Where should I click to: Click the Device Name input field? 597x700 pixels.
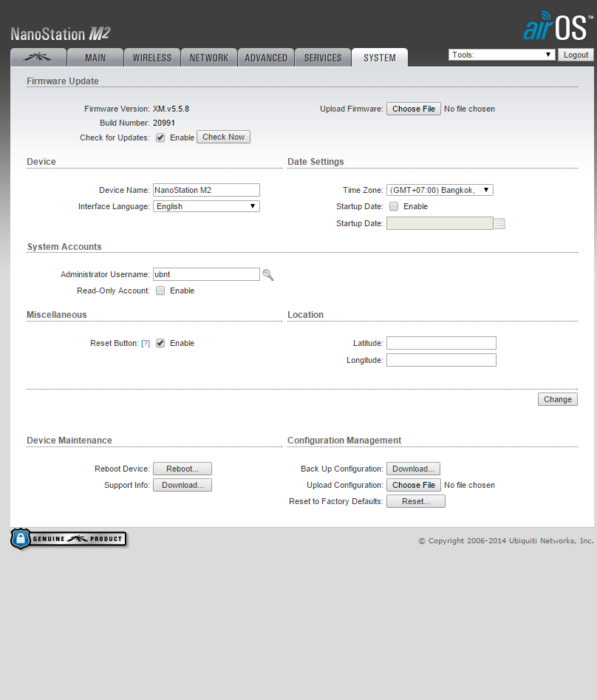[x=206, y=190]
